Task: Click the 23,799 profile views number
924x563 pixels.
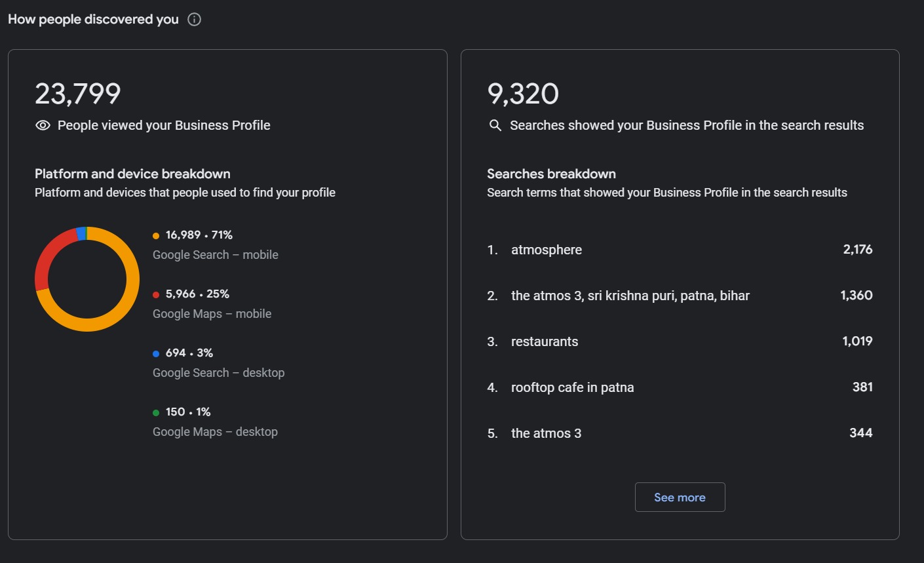Action: [78, 94]
